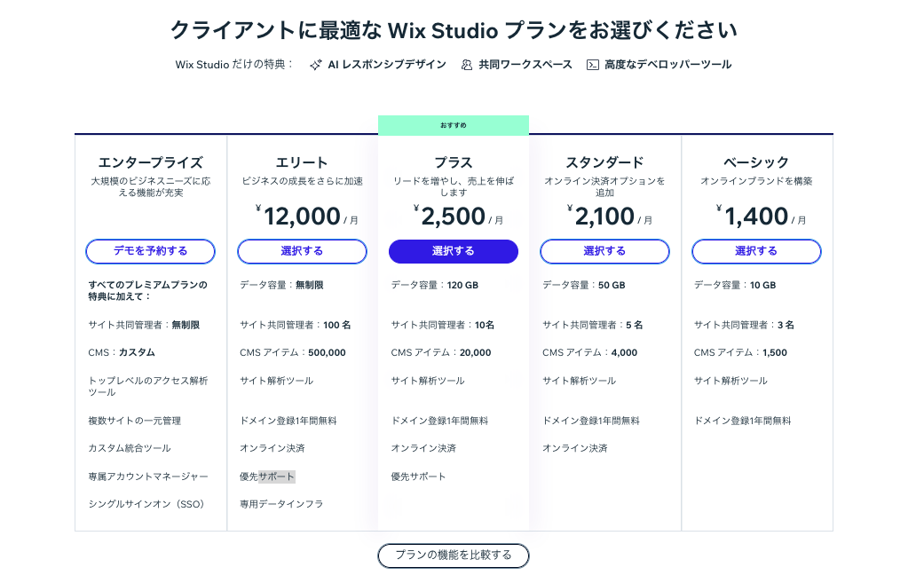This screenshot has width=924, height=583.
Task: Select the ベーシック plan button
Action: pyautogui.click(x=756, y=251)
